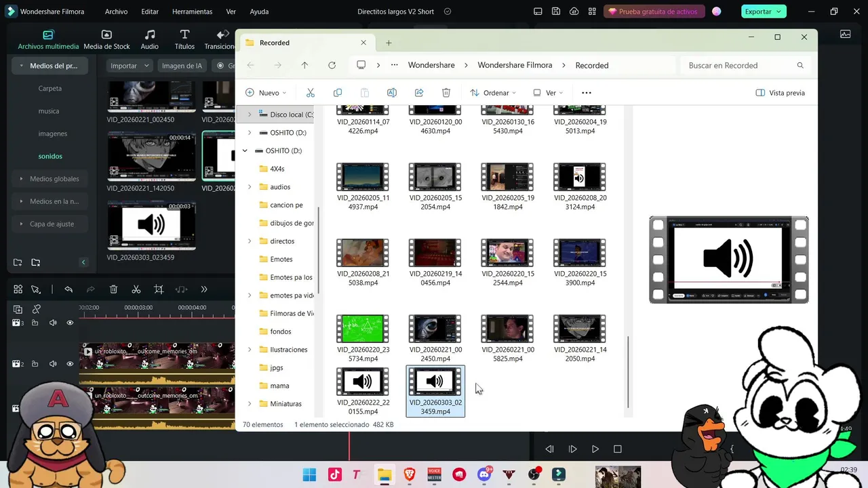Expand the audios folder in Explorer tree

tap(250, 187)
